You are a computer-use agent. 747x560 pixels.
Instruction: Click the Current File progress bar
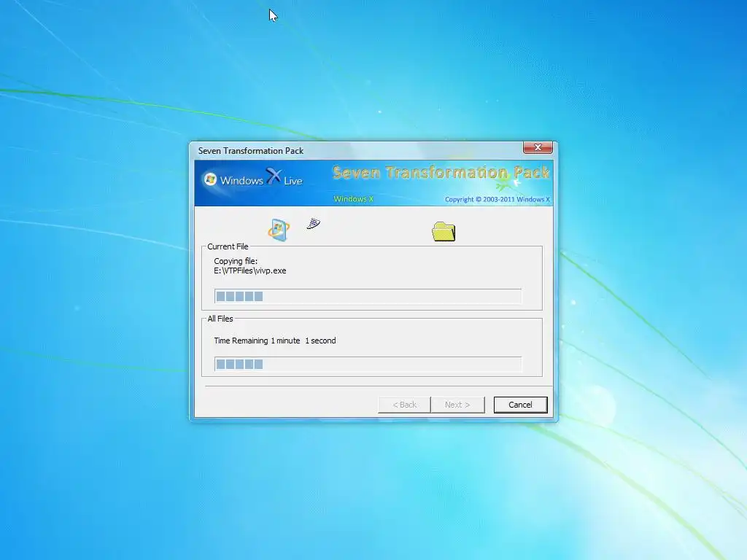pos(368,296)
